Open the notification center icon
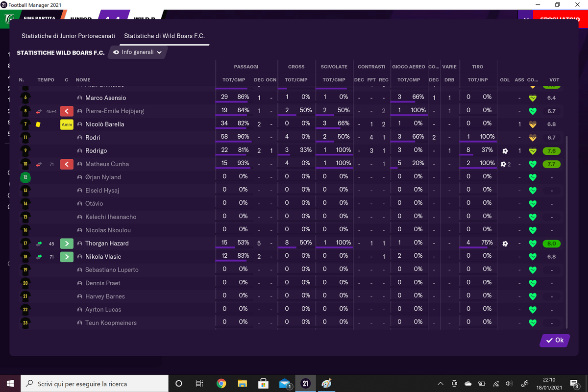This screenshot has width=588, height=392. click(574, 384)
